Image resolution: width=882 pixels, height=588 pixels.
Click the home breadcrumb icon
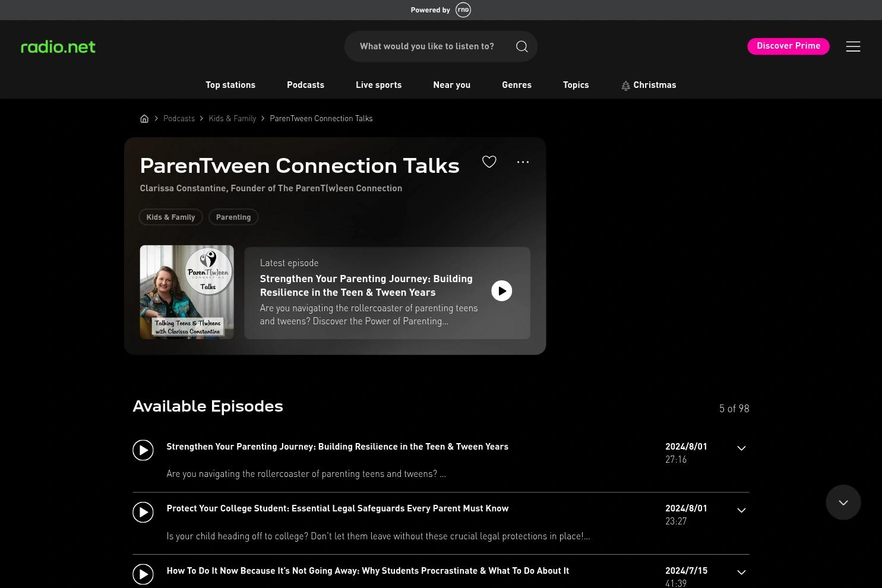point(144,119)
